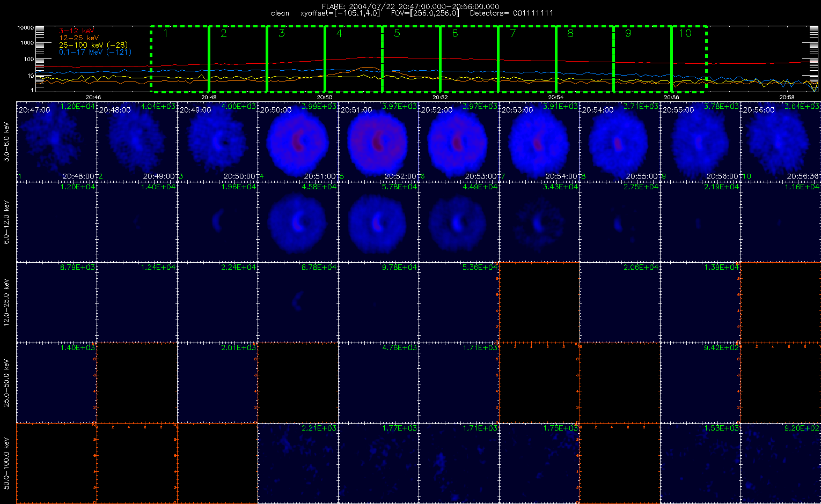
Task: Select the yellow 25-100 keV (-28) legend entry
Action: click(93, 45)
